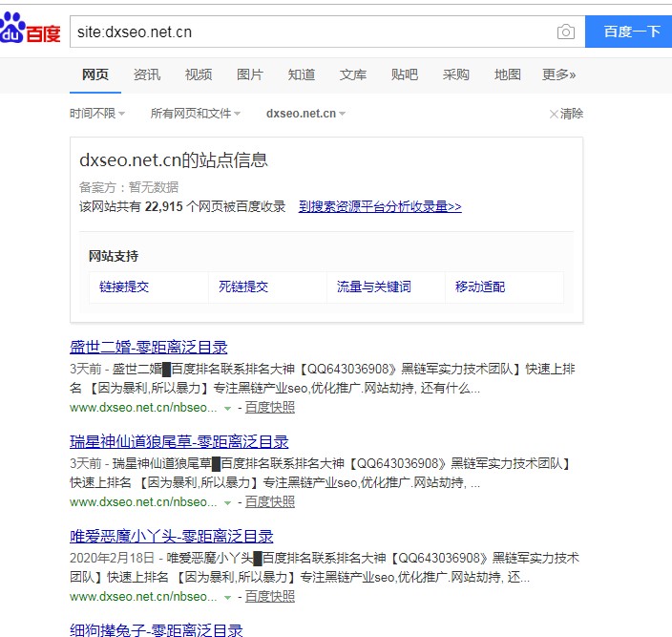
Task: Open the 时间不限 filter dropdown
Action: (97, 113)
